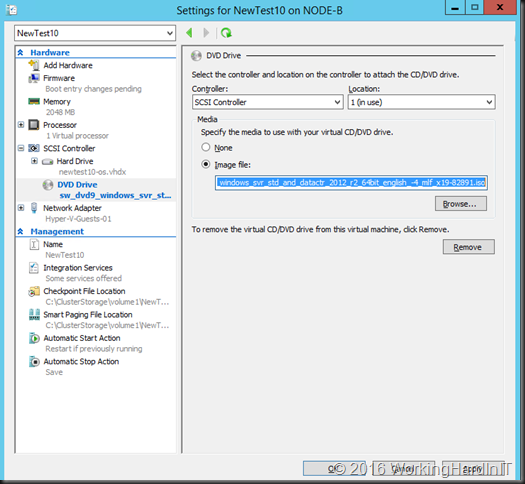Click '1 Virtual processor' text
The height and width of the screenshot is (484, 525).
tap(77, 136)
